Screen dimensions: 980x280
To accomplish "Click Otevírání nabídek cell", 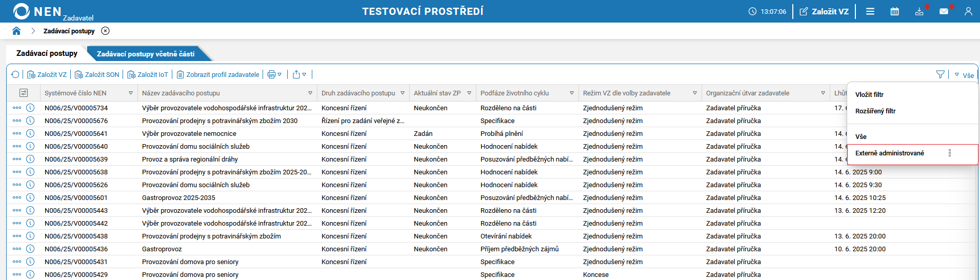I will [506, 236].
